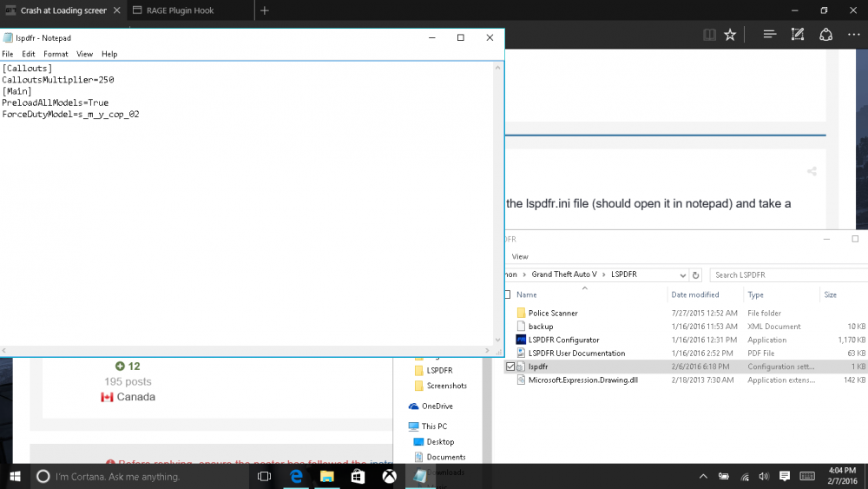Switch to Notepad on taskbar

pyautogui.click(x=420, y=476)
